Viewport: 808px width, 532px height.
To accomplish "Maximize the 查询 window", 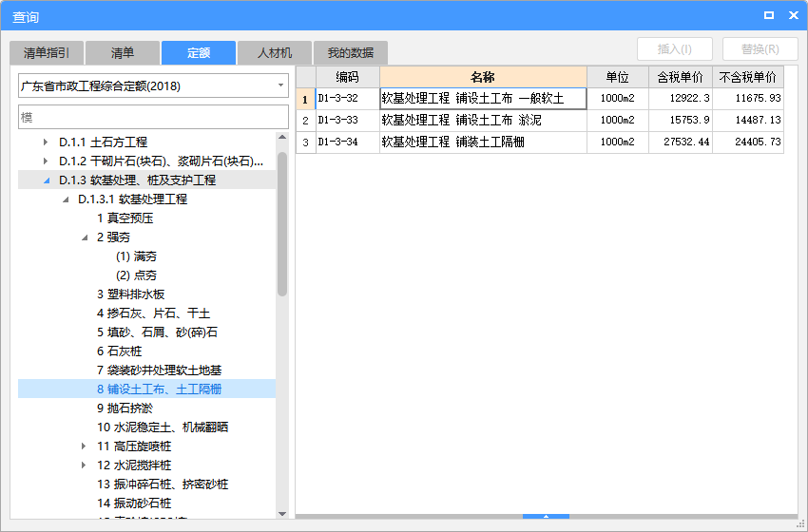I will (769, 15).
